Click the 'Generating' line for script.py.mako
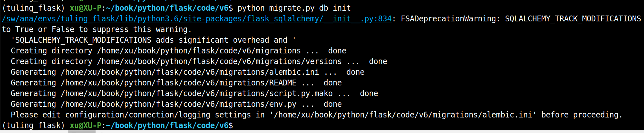The height and width of the screenshot is (133, 644). (194, 94)
